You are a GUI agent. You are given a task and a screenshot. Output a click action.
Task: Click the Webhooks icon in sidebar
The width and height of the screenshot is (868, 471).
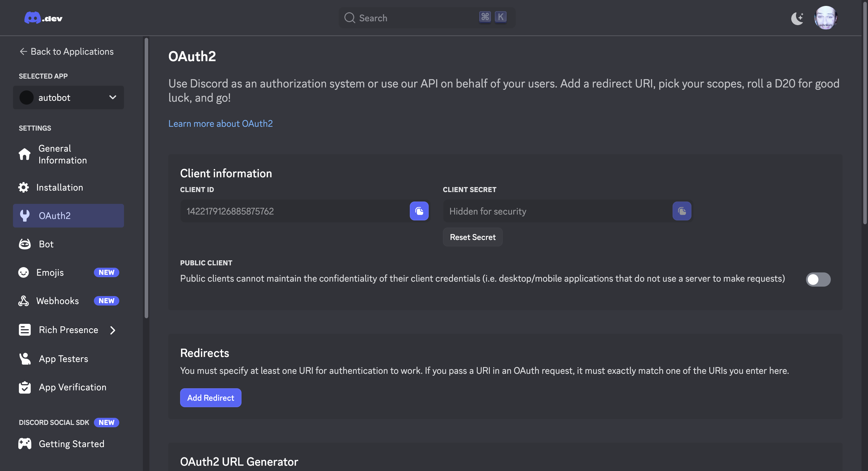(24, 301)
